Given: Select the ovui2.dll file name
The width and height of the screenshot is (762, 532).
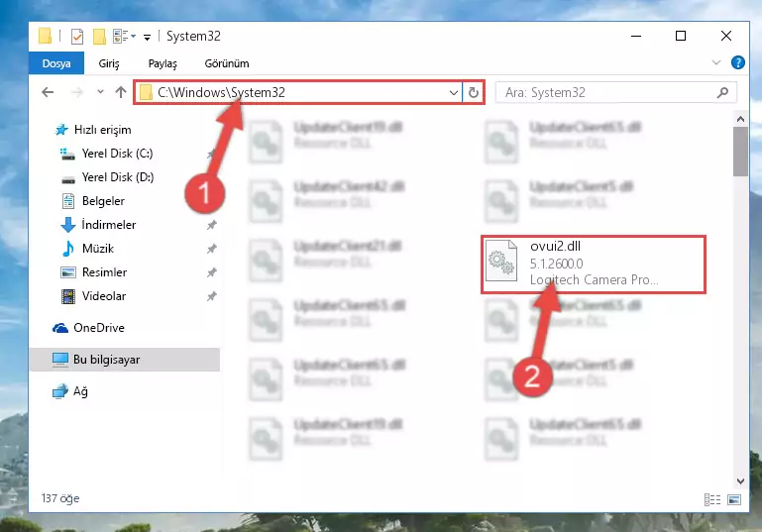Looking at the screenshot, I should pyautogui.click(x=555, y=247).
